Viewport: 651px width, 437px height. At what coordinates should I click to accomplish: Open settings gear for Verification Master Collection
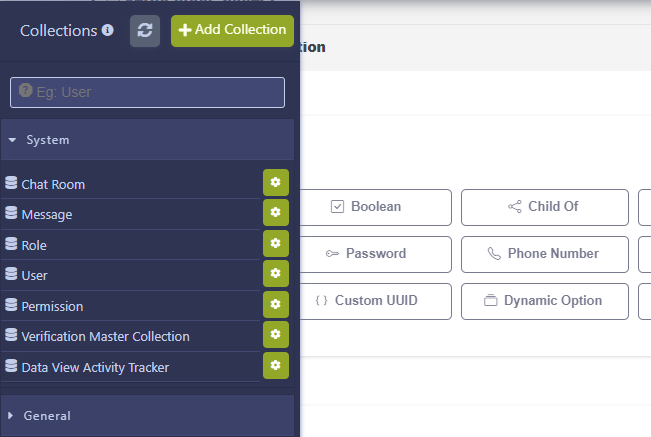click(275, 335)
